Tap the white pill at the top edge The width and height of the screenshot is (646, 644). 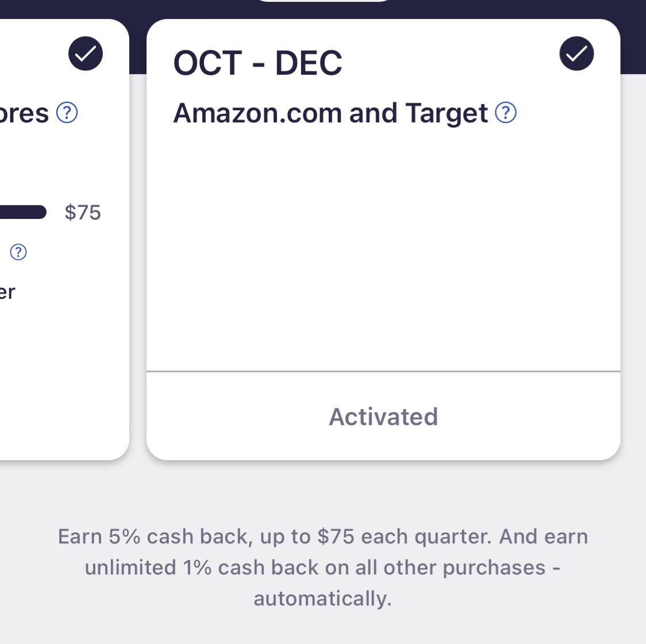323,1
